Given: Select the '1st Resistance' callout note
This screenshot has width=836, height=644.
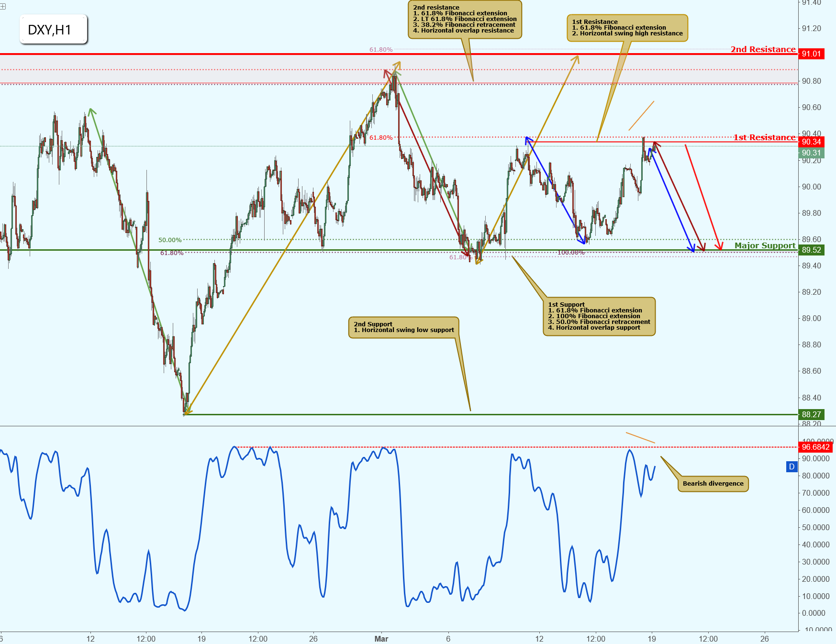Looking at the screenshot, I should [x=627, y=28].
